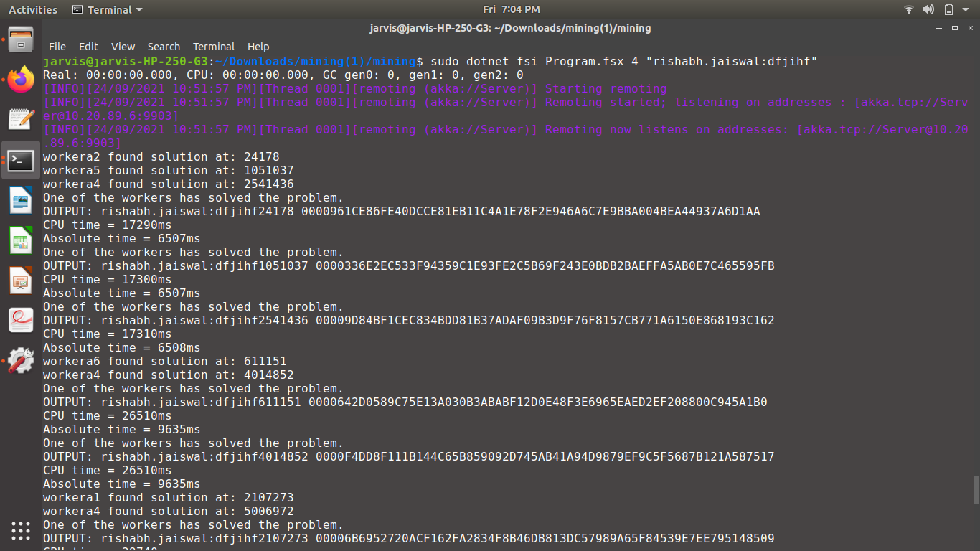Select the Terminal icon in the dock
980x551 pixels.
(21, 160)
